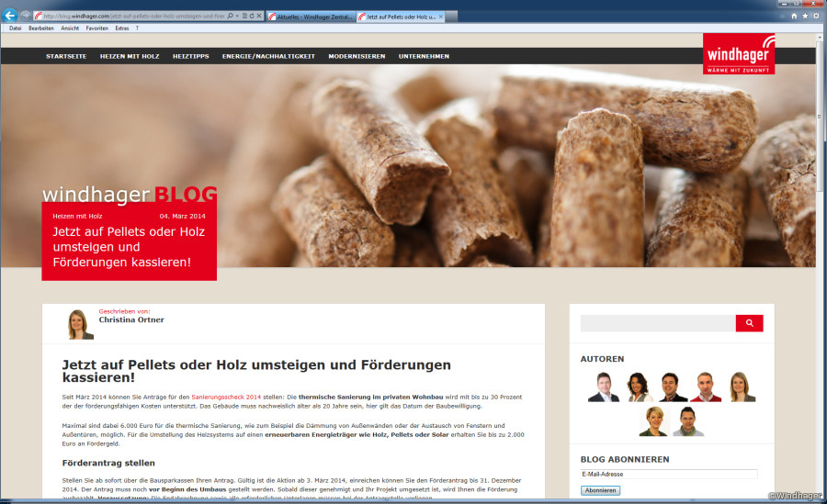Close the active 'Jetzt auf Pellets' tab

[x=441, y=17]
